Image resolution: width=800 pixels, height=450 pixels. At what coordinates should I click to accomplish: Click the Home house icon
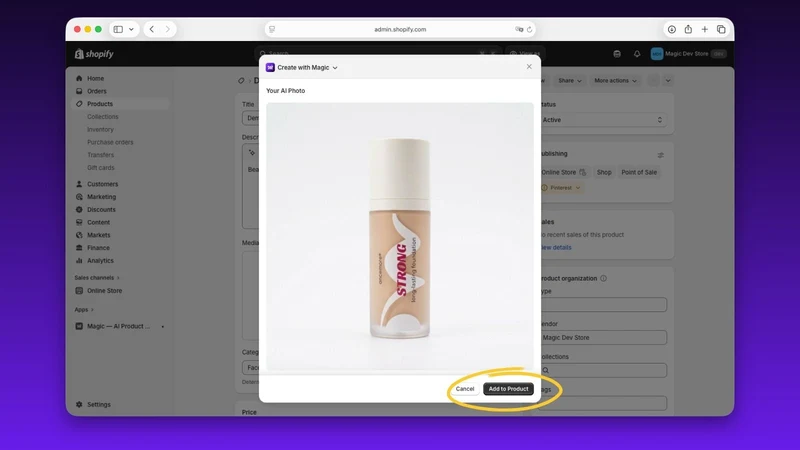[79, 79]
